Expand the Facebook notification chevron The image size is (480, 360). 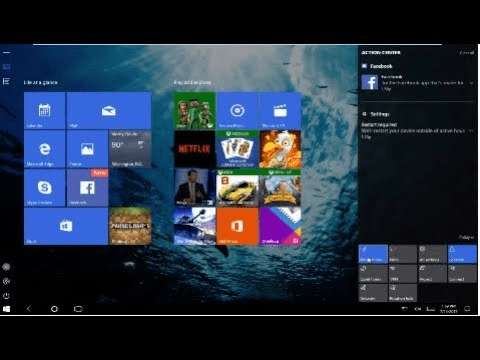471,83
